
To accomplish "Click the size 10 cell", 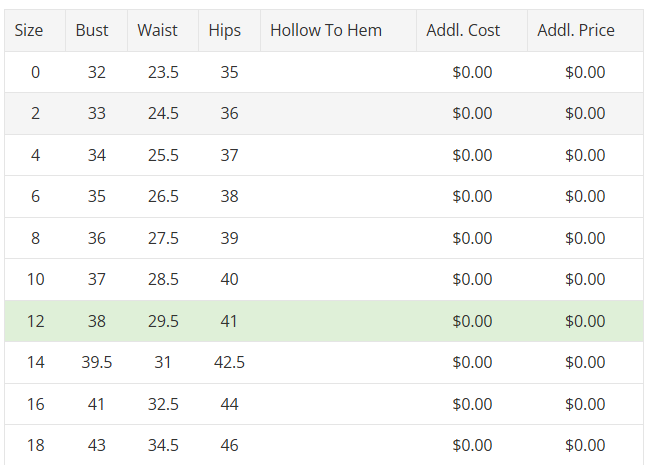I will 36,279.
